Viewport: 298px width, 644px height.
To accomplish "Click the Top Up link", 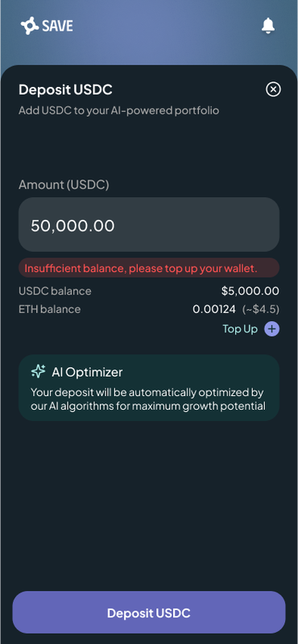I will click(240, 329).
